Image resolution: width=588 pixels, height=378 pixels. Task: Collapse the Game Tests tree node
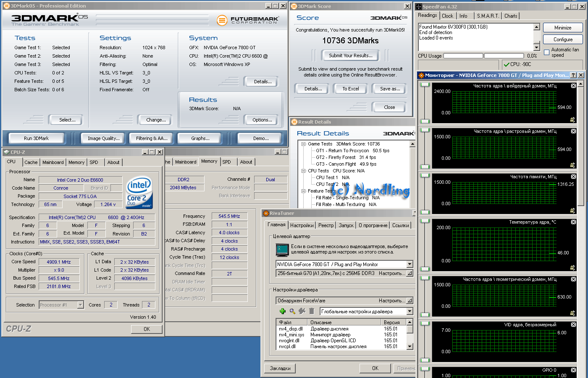pyautogui.click(x=303, y=144)
